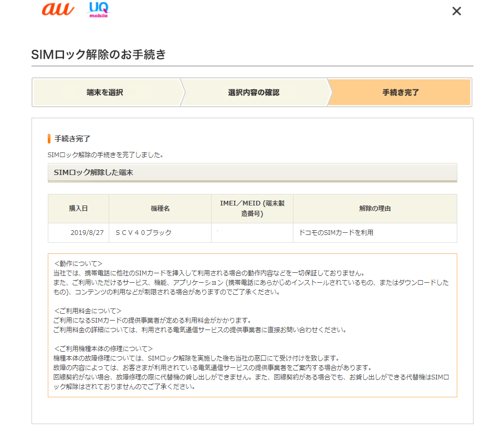504x432 pixels.
Task: Click the SIMロック解除した端末 header bar
Action: point(253,173)
